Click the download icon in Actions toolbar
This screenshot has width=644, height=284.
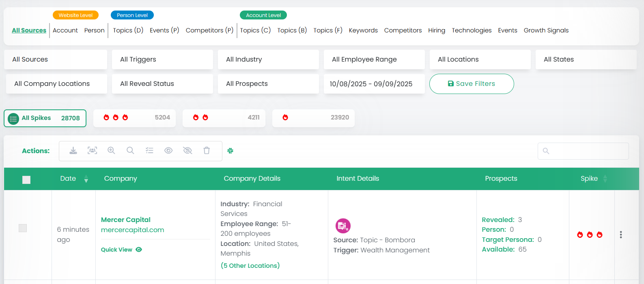click(x=73, y=151)
